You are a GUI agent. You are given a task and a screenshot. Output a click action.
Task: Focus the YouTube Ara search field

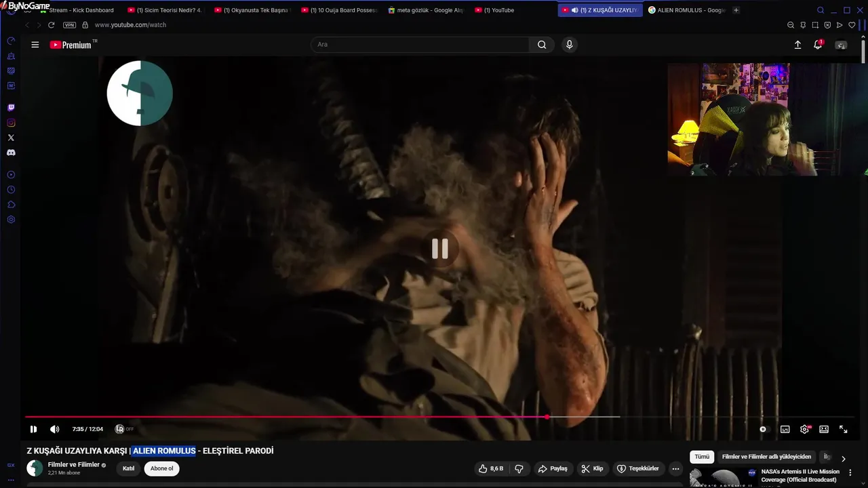click(x=420, y=45)
